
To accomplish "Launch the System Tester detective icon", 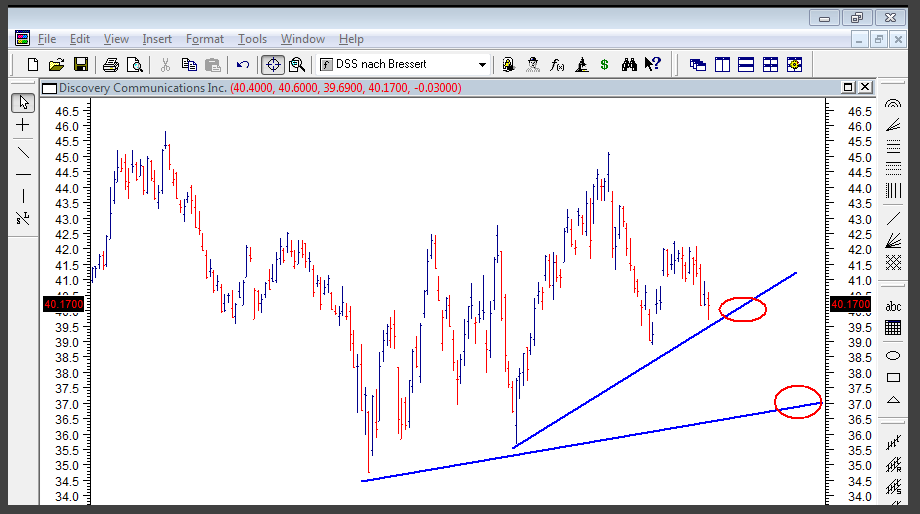I will (x=533, y=65).
